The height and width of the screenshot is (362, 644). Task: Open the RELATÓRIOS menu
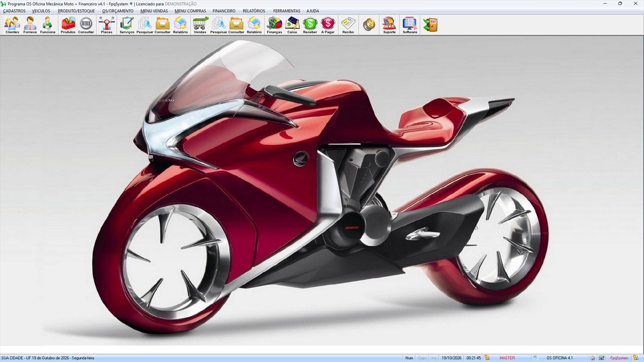pos(254,11)
